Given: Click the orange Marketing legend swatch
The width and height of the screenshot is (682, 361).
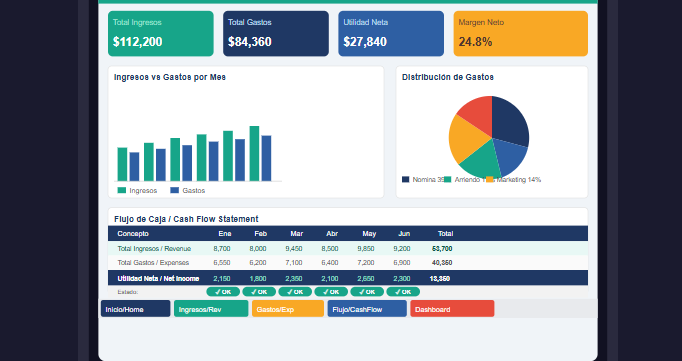Looking at the screenshot, I should tap(490, 180).
